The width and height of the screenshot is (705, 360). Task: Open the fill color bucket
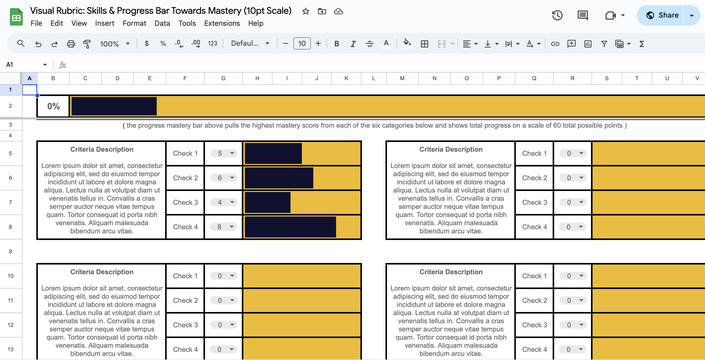pyautogui.click(x=407, y=44)
